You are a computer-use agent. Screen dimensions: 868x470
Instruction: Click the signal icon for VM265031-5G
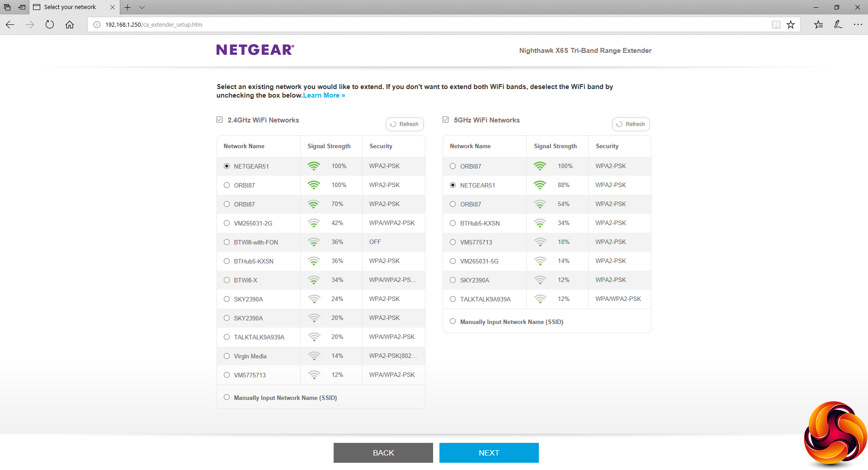540,261
